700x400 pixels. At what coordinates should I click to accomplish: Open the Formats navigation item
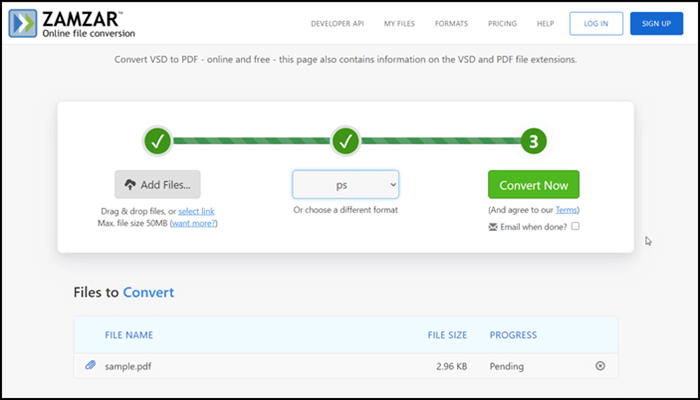point(451,24)
